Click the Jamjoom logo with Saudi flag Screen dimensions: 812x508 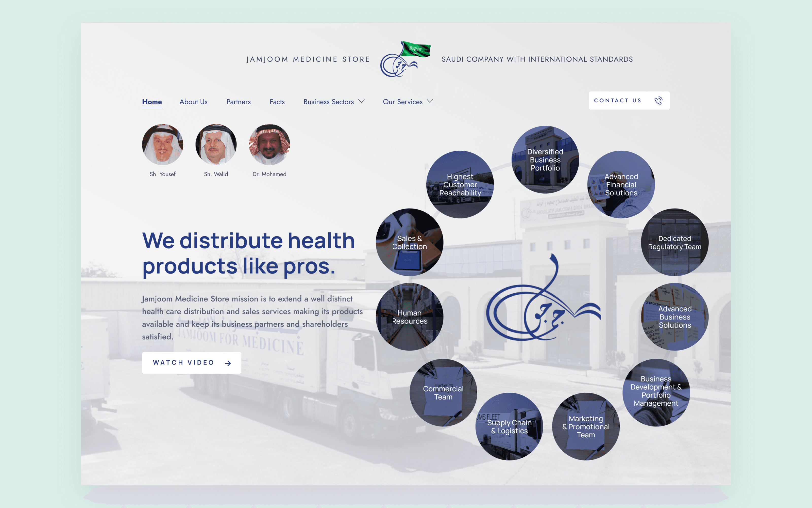click(x=405, y=59)
